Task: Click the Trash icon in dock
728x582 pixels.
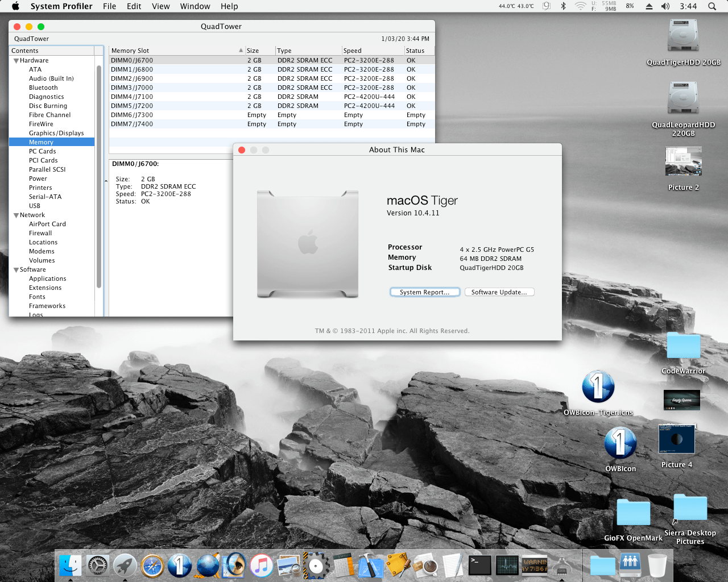Action: [657, 566]
